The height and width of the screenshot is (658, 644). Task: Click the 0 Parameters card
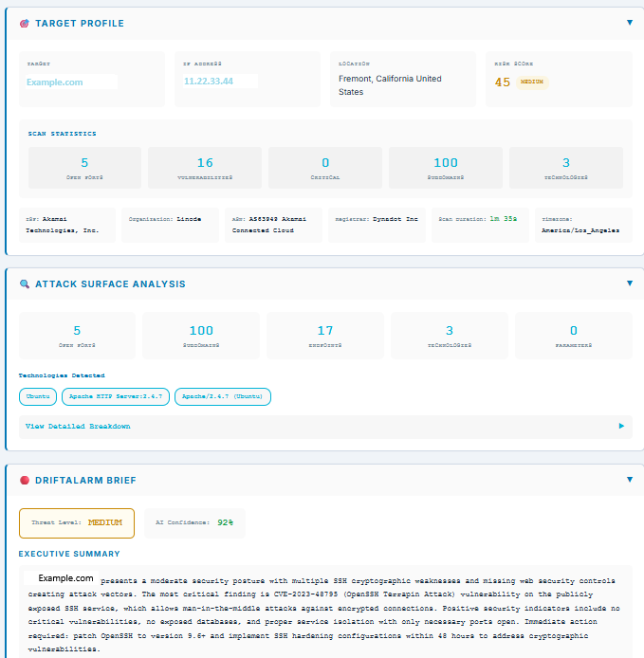[x=574, y=336]
